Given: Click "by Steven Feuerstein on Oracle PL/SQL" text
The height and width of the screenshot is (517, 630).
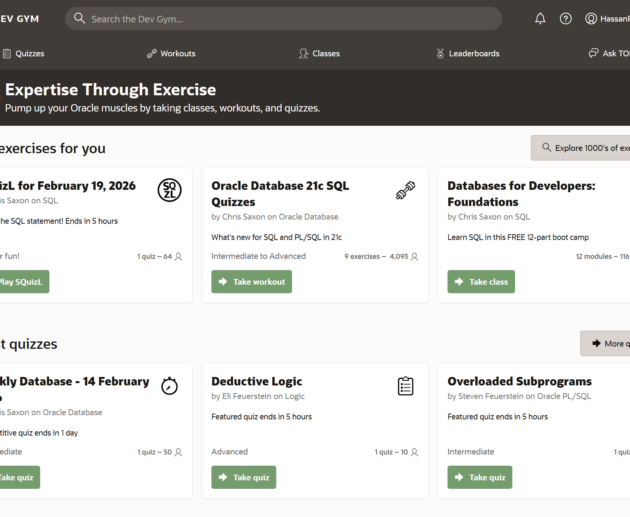Looking at the screenshot, I should pyautogui.click(x=519, y=396).
